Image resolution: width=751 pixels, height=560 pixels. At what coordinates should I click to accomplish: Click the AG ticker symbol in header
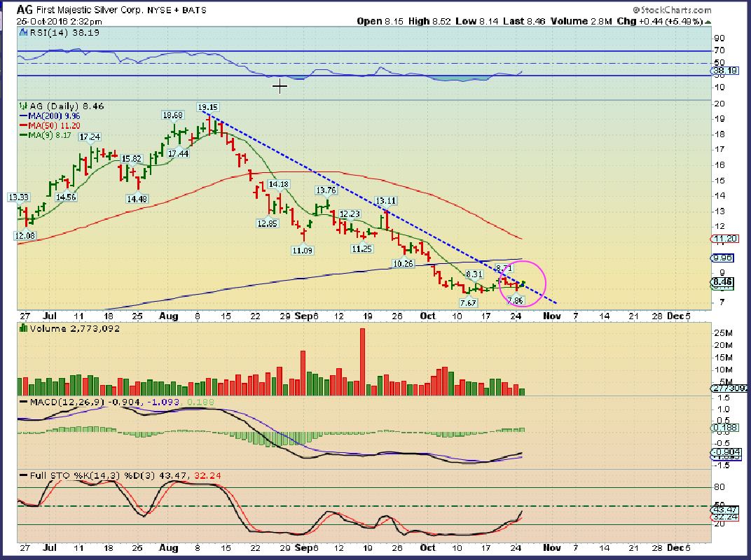25,9
